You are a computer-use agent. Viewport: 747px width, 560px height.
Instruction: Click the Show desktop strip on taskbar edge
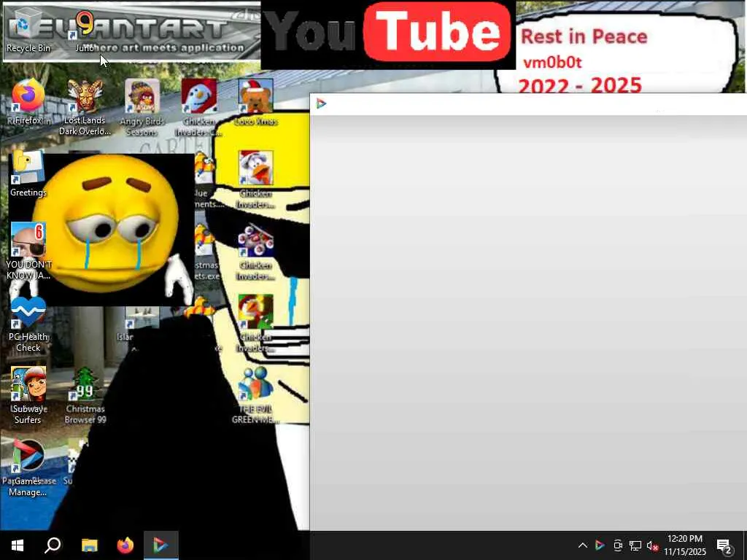745,545
